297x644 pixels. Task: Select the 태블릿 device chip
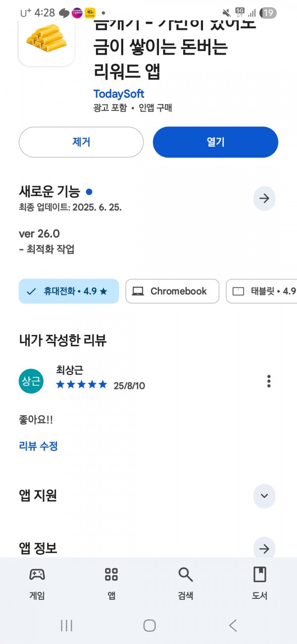coord(261,291)
